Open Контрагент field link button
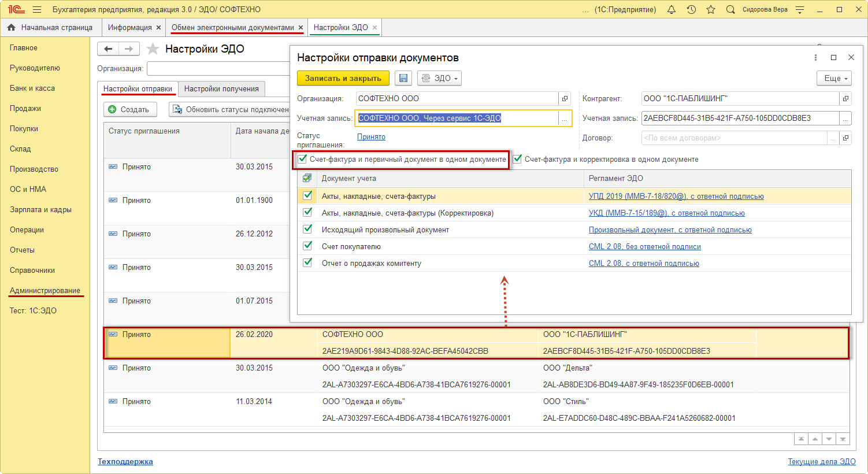Screen dimensions: 868x474 [x=845, y=99]
